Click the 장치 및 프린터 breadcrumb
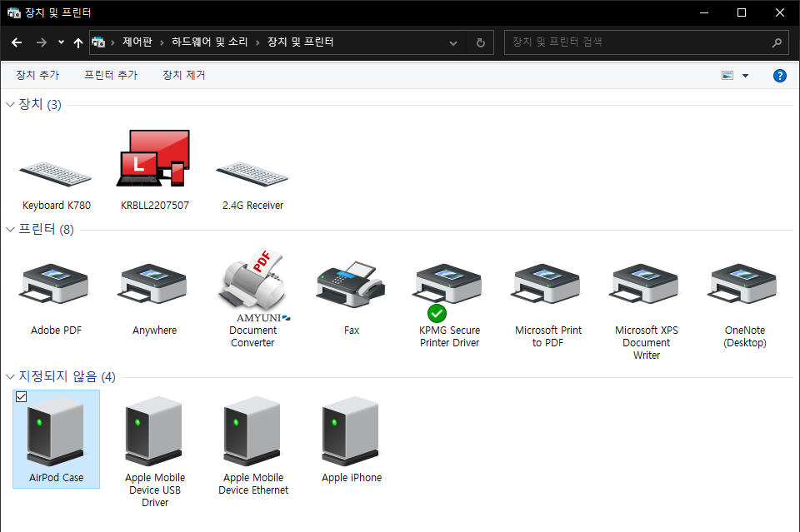The height and width of the screenshot is (532, 800). coord(301,42)
